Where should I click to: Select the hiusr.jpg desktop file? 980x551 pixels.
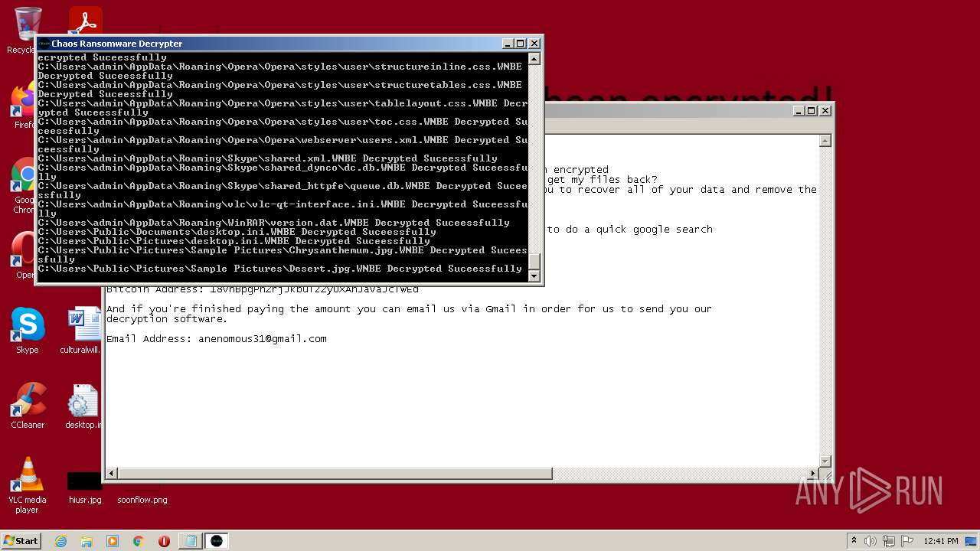84,488
